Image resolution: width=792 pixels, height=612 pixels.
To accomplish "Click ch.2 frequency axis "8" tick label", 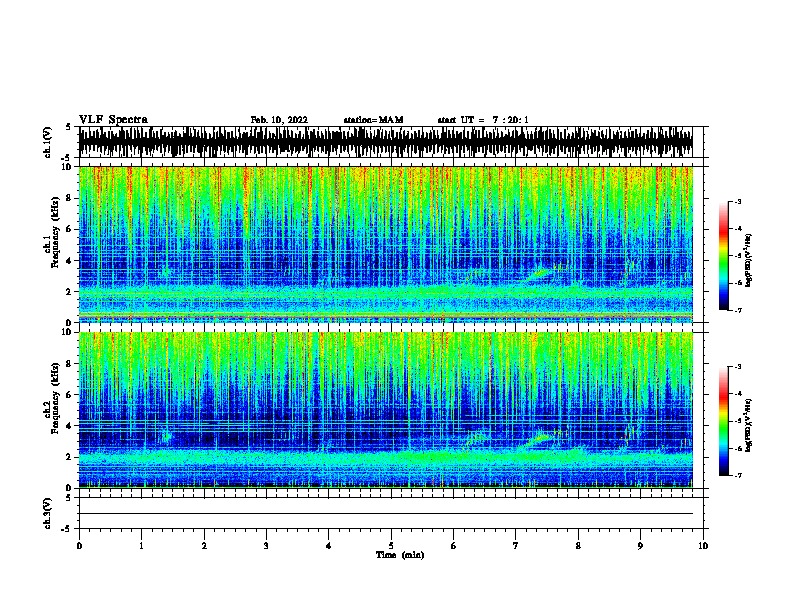I will (68, 364).
